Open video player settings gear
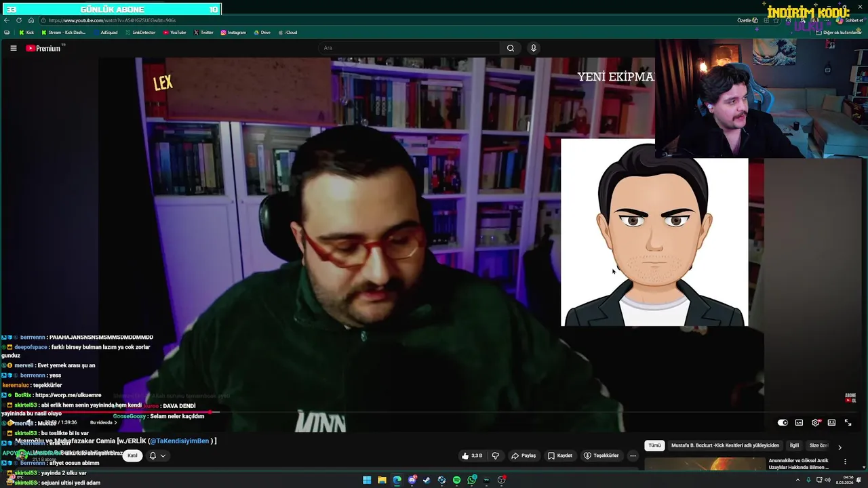Viewport: 868px width, 488px height. pos(815,422)
